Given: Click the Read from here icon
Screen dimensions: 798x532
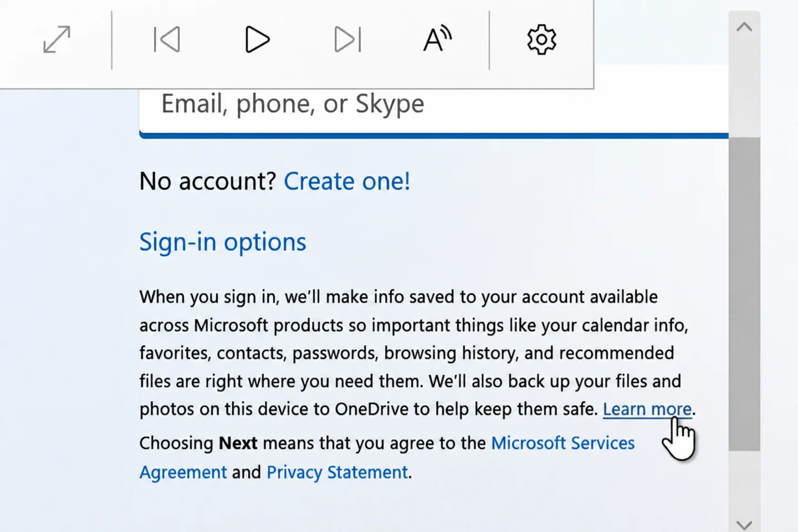Looking at the screenshot, I should tap(438, 40).
